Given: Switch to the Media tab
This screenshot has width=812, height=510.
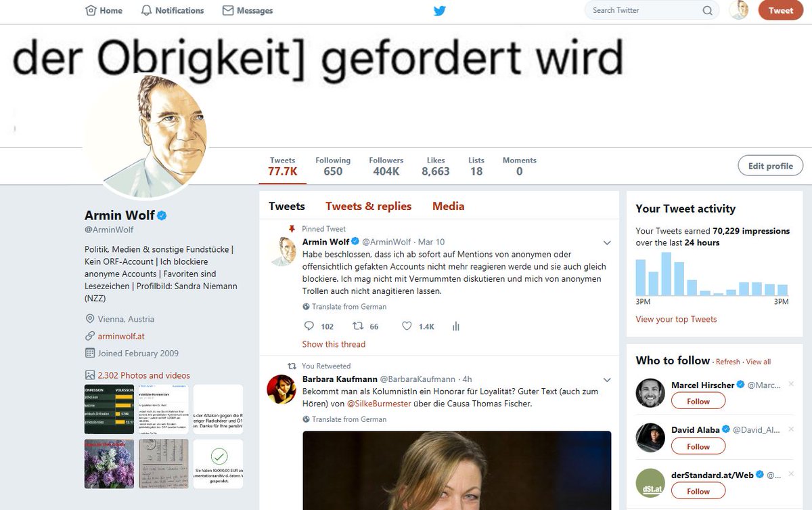Looking at the screenshot, I should point(448,206).
